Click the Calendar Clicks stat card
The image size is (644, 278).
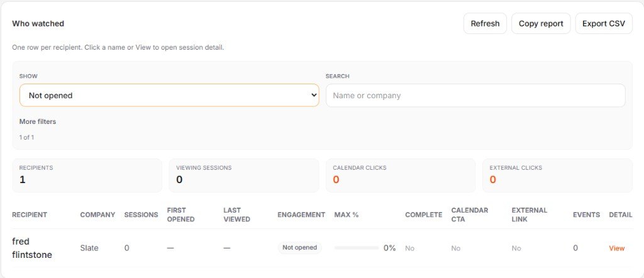(401, 175)
